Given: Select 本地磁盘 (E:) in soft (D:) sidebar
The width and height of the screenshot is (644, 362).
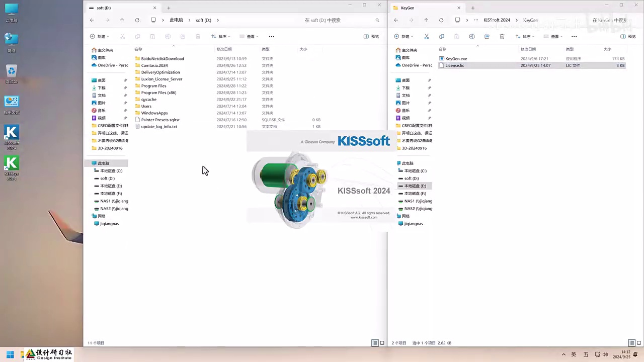Looking at the screenshot, I should click(x=111, y=186).
